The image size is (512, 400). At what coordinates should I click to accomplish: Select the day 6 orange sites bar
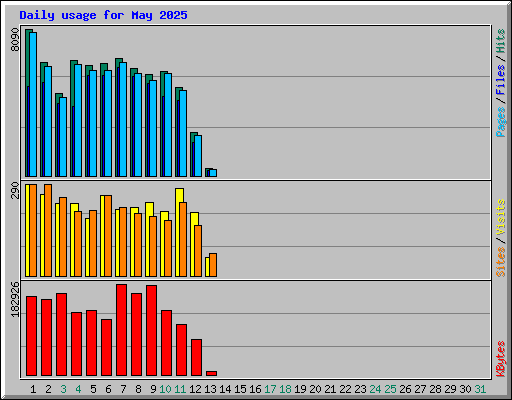click(x=108, y=236)
